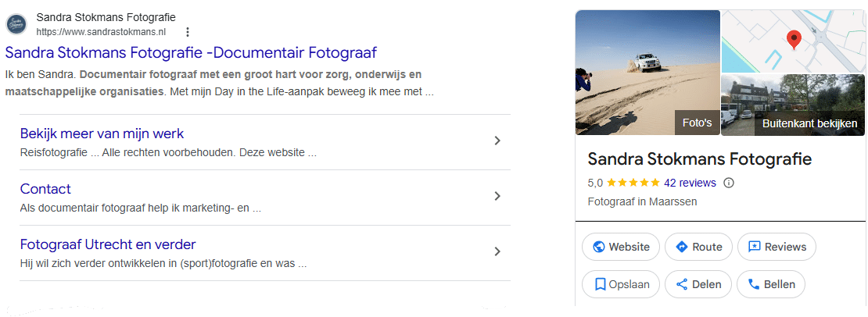868x317 pixels.
Task: Click the globe icon in Website button
Action: click(x=599, y=247)
